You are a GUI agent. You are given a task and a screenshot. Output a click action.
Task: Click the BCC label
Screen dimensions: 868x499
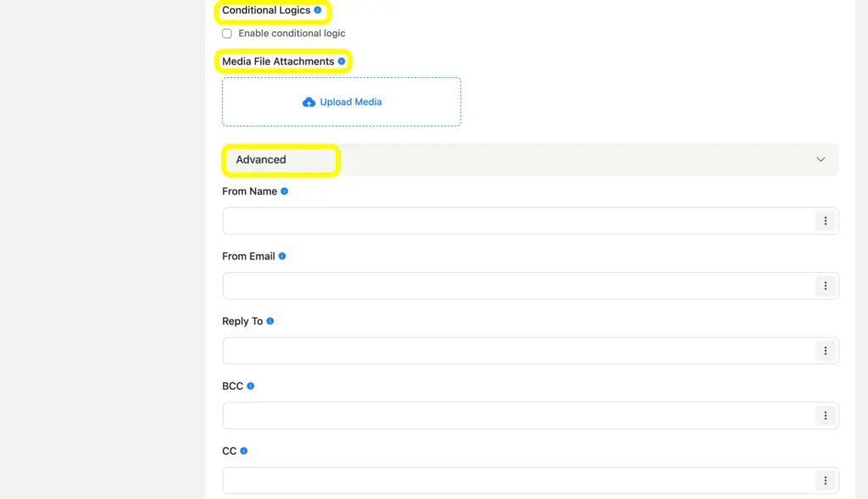coord(232,386)
